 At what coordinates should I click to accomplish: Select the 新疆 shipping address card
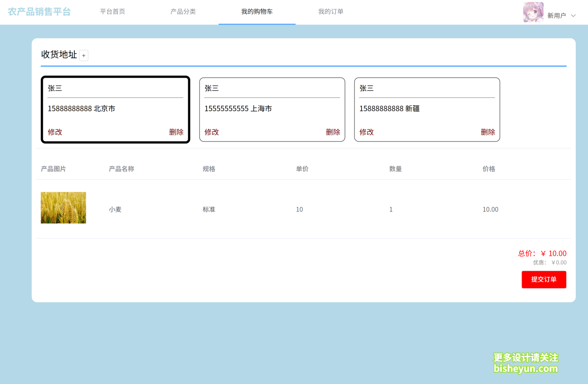[427, 108]
